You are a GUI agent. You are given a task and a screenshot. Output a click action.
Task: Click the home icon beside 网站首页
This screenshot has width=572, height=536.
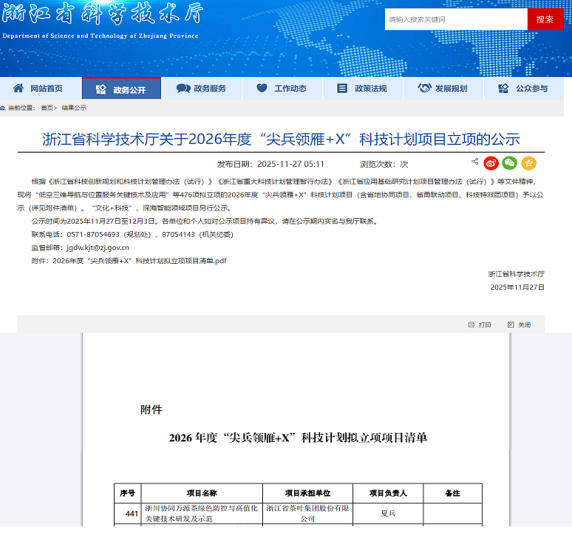(x=18, y=88)
